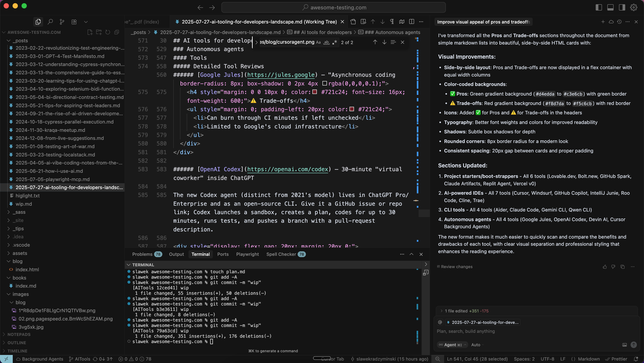The image size is (644, 363).
Task: Click the https://jules.google link
Action: coord(281,75)
